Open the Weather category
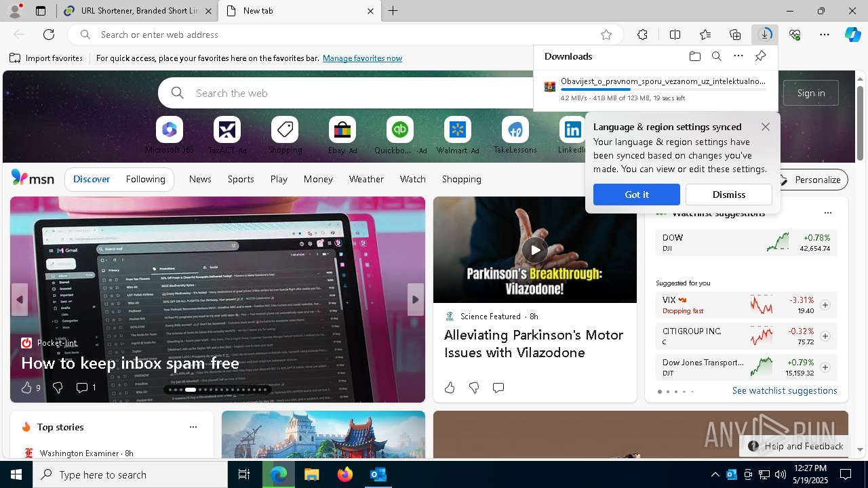Image resolution: width=868 pixels, height=488 pixels. (x=366, y=179)
